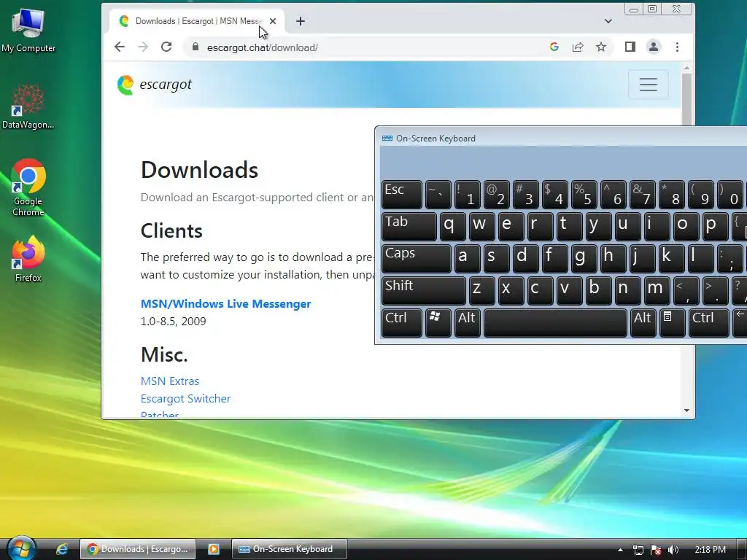
Task: Open Chrome three-dot menu
Action: point(677,47)
